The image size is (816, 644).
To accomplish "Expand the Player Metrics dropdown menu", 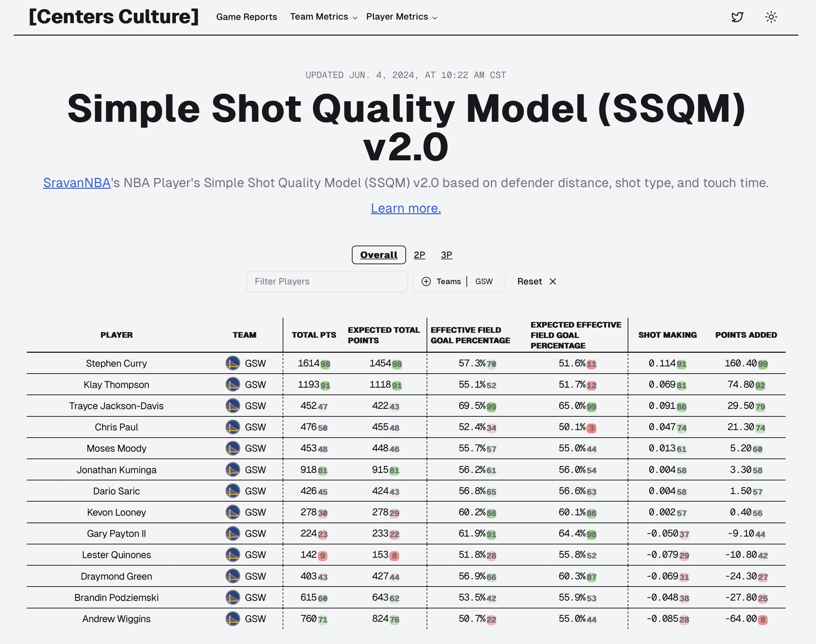I will (x=401, y=17).
